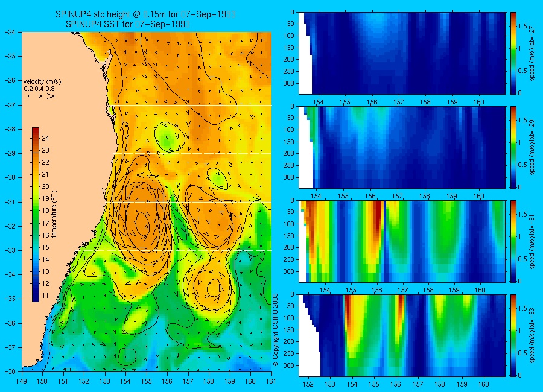This screenshot has height=392, width=543.
Task: Click the "20" tick on the temperature scale
Action: coord(45,186)
